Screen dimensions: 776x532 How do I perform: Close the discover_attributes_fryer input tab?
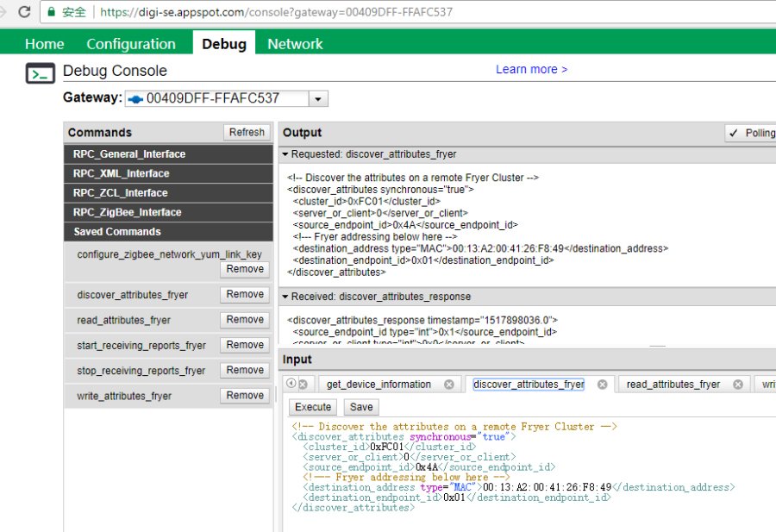click(x=603, y=385)
